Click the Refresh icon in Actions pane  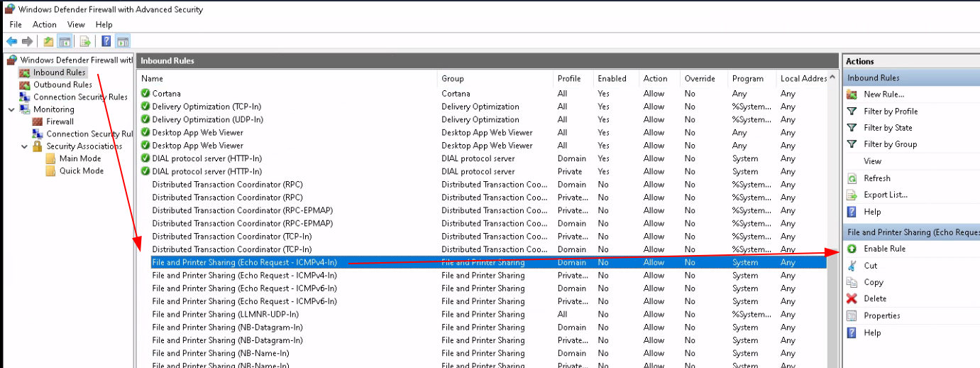tap(852, 178)
